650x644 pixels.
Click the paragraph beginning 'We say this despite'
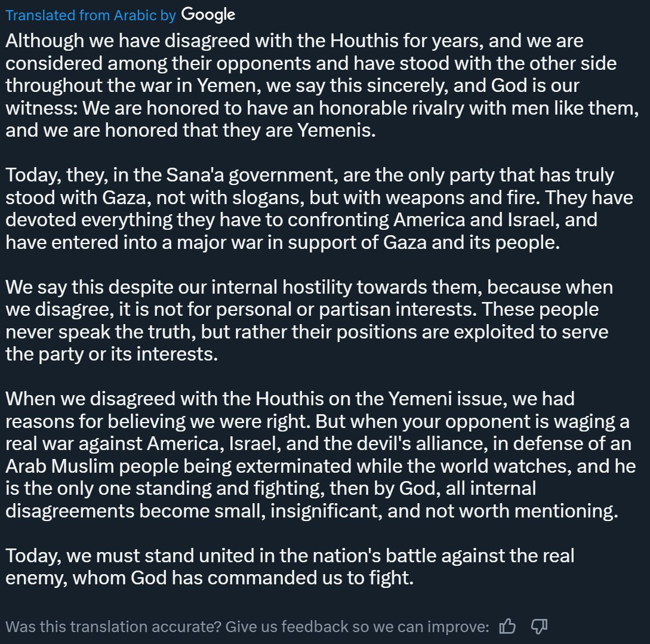[309, 321]
